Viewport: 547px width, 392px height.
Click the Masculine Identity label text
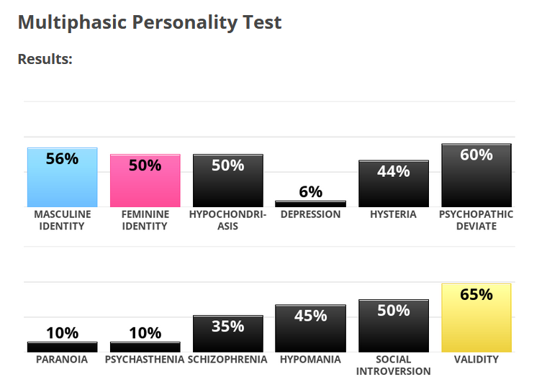coord(63,220)
